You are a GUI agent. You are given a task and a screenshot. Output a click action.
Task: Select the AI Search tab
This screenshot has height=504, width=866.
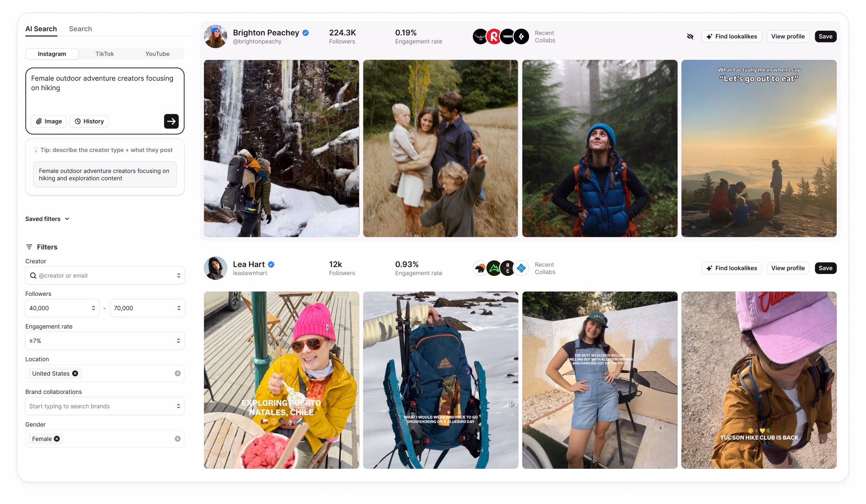click(41, 29)
